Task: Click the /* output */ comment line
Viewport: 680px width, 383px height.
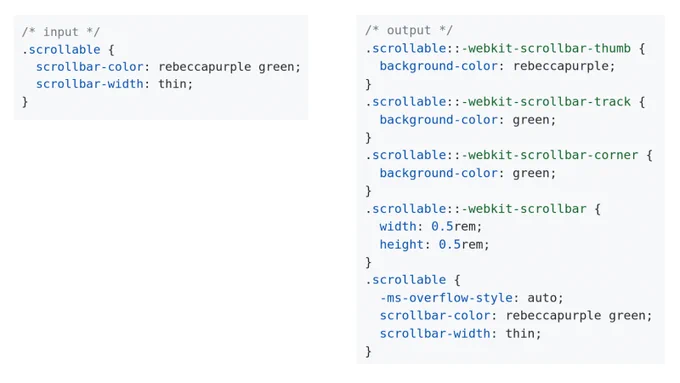Action: [409, 30]
